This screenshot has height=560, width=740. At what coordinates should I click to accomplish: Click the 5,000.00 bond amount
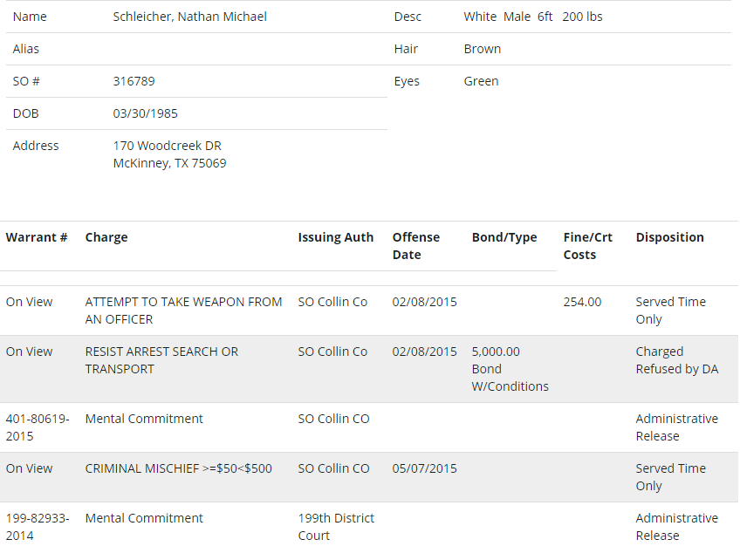click(496, 352)
